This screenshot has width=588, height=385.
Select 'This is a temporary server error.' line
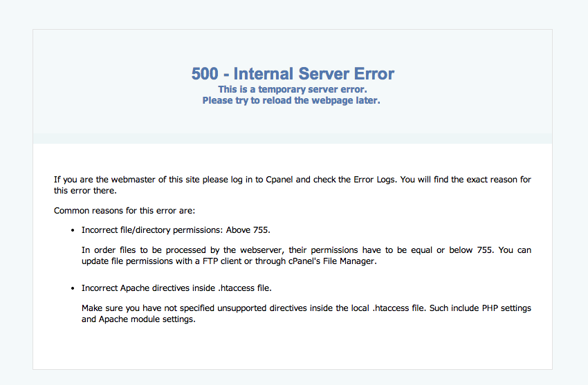click(293, 89)
